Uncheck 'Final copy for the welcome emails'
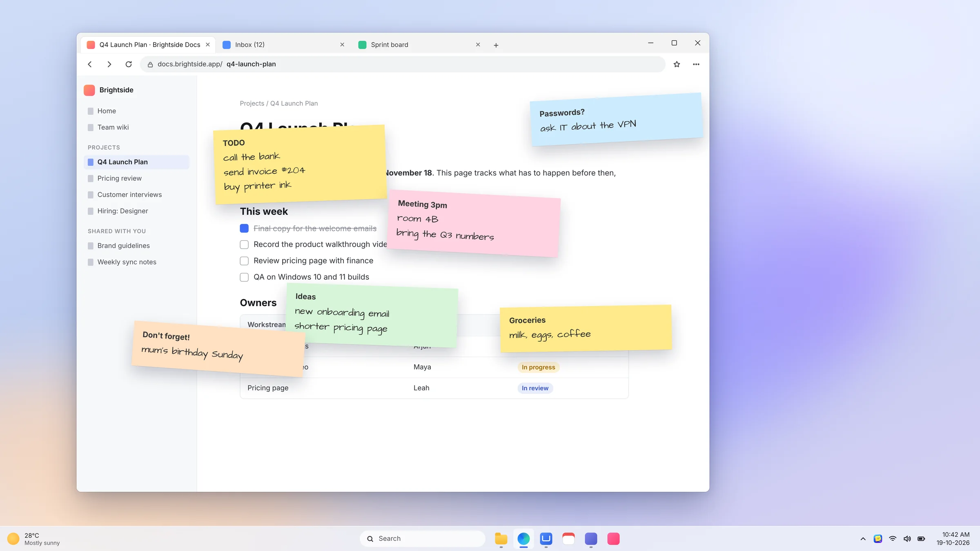This screenshot has width=980, height=551. coord(244,228)
